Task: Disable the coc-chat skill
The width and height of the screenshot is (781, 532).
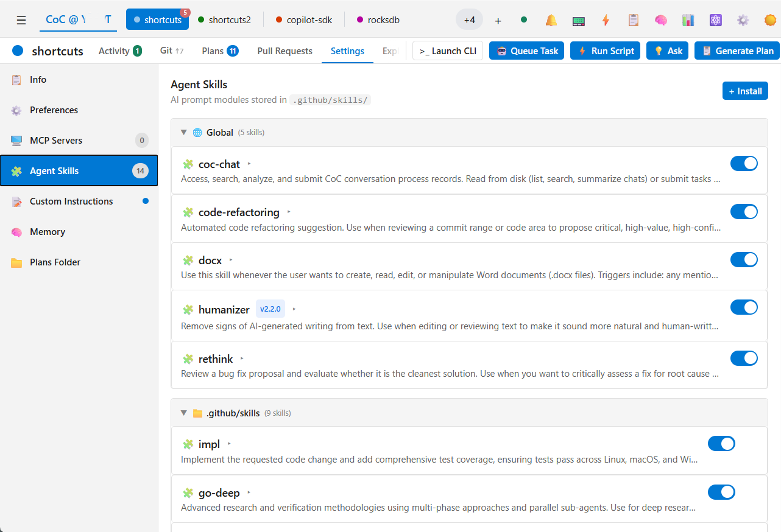Action: tap(744, 163)
